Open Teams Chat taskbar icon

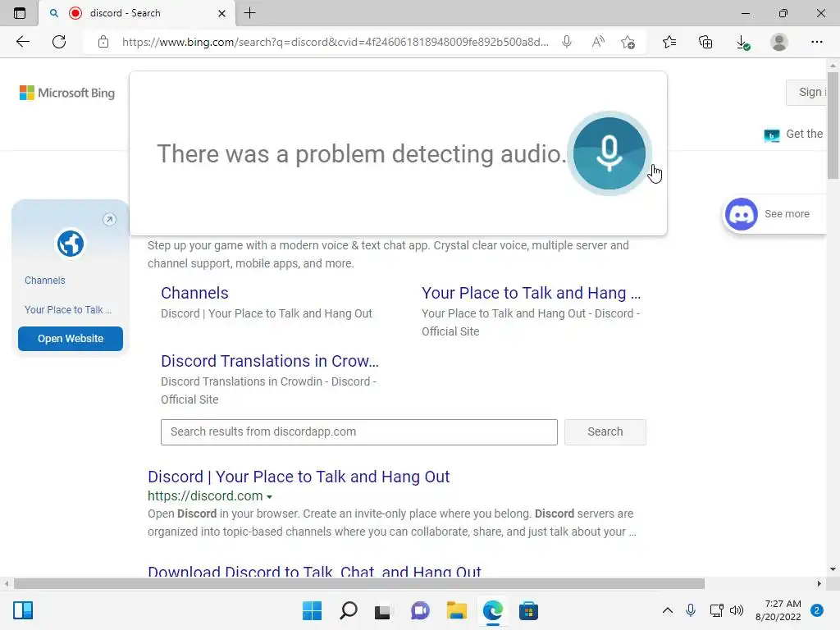(x=420, y=610)
